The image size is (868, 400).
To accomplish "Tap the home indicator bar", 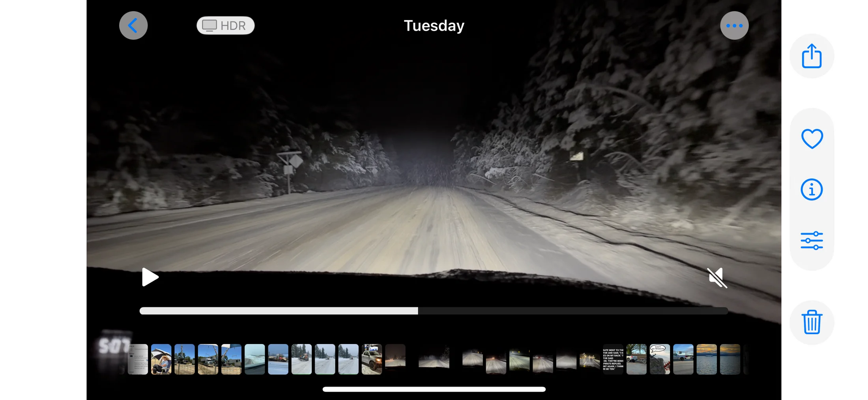I will (434, 389).
